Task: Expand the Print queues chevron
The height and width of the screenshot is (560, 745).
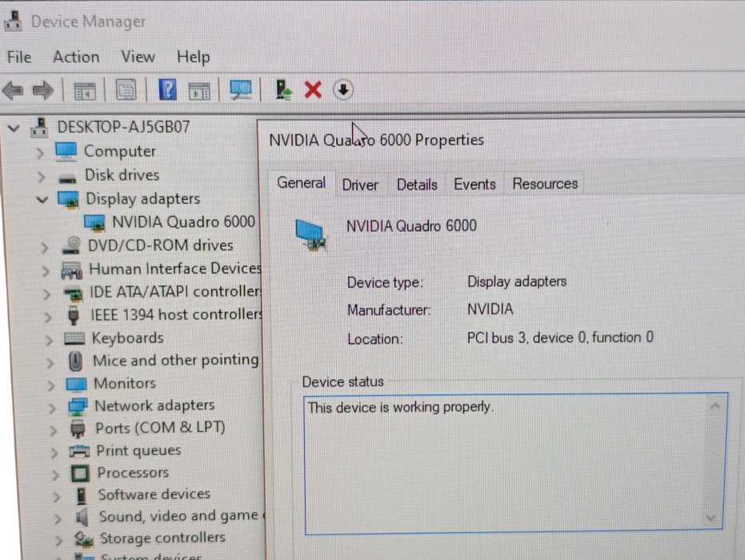Action: point(54,452)
